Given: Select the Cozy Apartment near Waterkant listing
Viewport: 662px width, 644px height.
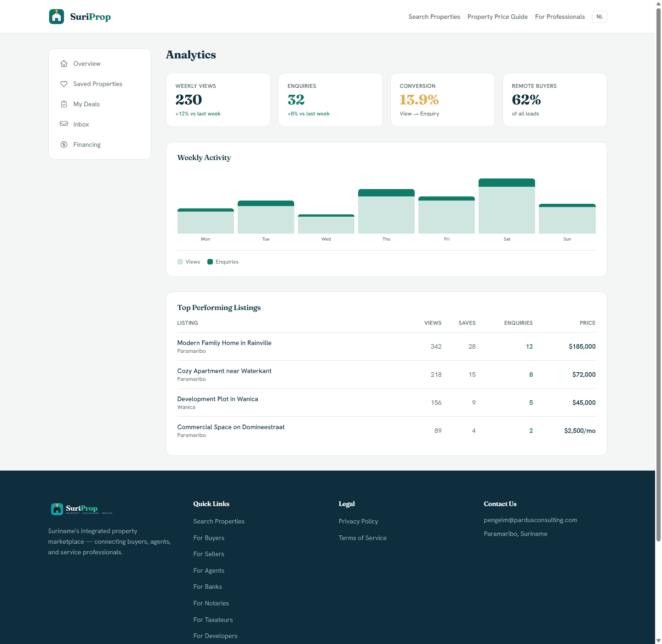Looking at the screenshot, I should pyautogui.click(x=224, y=371).
